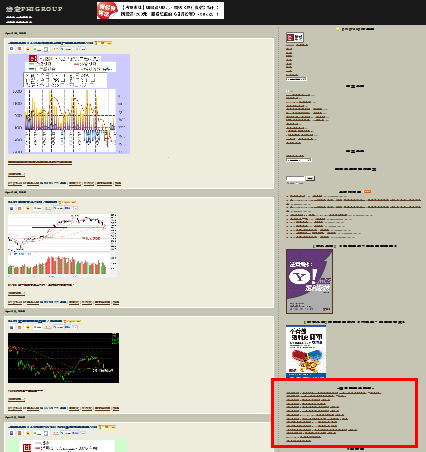This screenshot has height=452, width=426.
Task: Click the yellow badge next to the first post title
Action: click(x=103, y=43)
